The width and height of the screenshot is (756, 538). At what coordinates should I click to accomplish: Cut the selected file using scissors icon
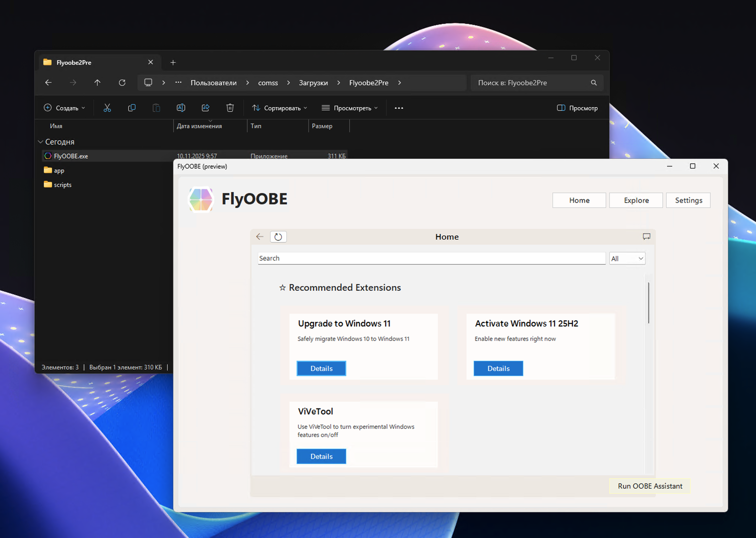click(x=107, y=108)
